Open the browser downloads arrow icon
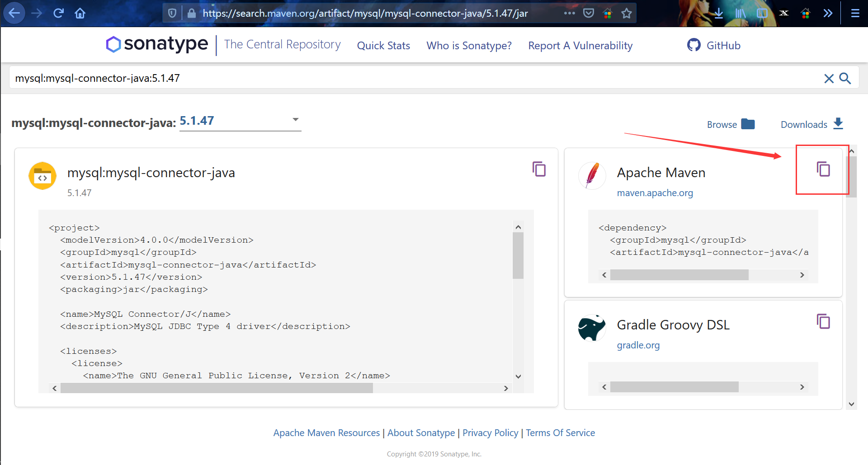This screenshot has width=868, height=465. (718, 13)
